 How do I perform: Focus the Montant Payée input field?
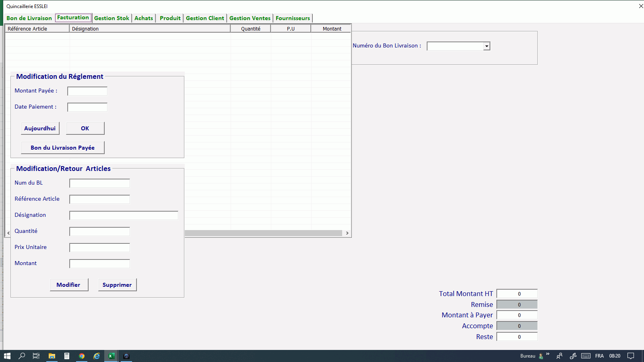click(x=87, y=91)
